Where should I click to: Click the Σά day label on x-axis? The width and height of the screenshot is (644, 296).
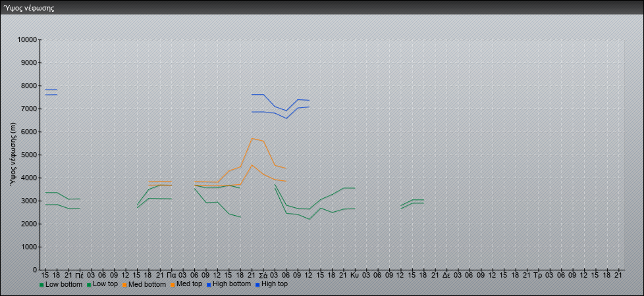coord(263,275)
